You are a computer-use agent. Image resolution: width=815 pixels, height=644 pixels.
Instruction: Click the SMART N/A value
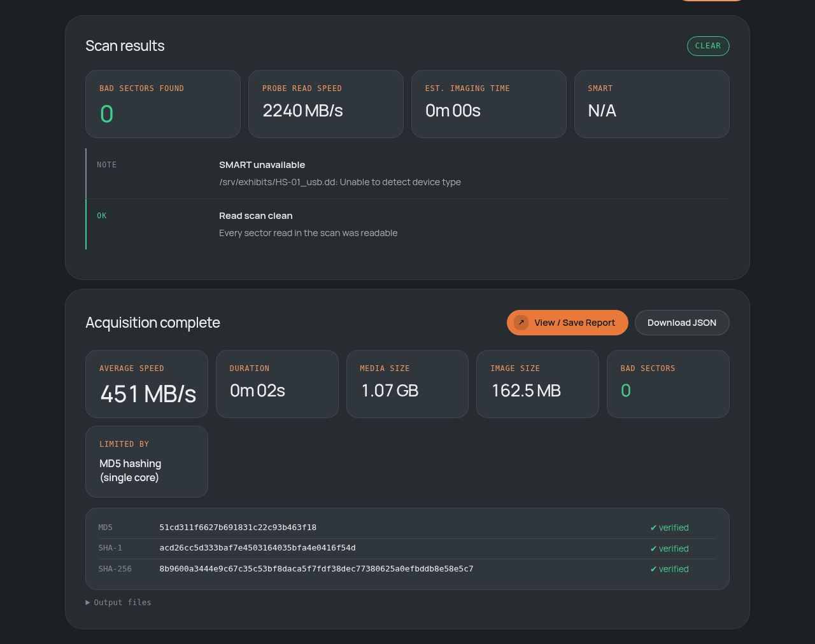click(602, 111)
